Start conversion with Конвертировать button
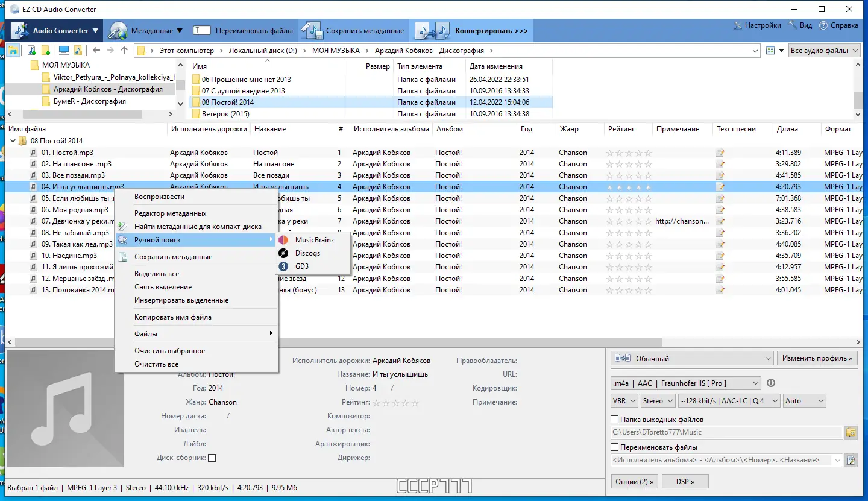Image resolution: width=868 pixels, height=501 pixels. click(471, 30)
